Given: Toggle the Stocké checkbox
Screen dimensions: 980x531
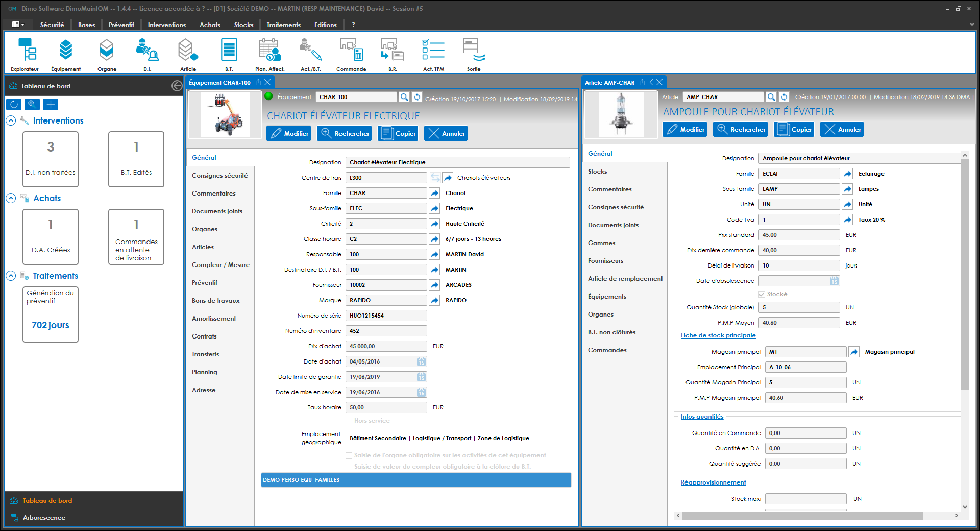Looking at the screenshot, I should (762, 294).
